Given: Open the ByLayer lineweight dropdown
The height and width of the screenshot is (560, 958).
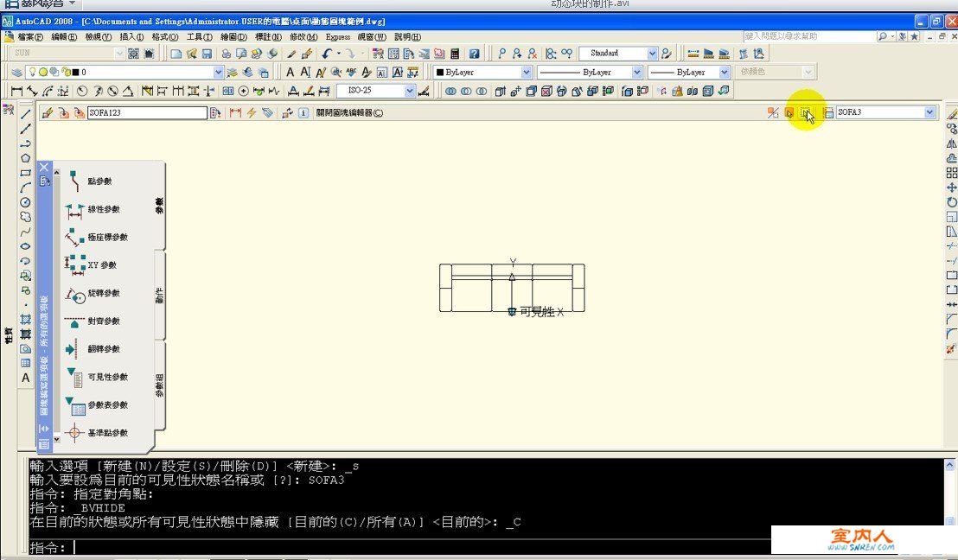Looking at the screenshot, I should point(724,72).
